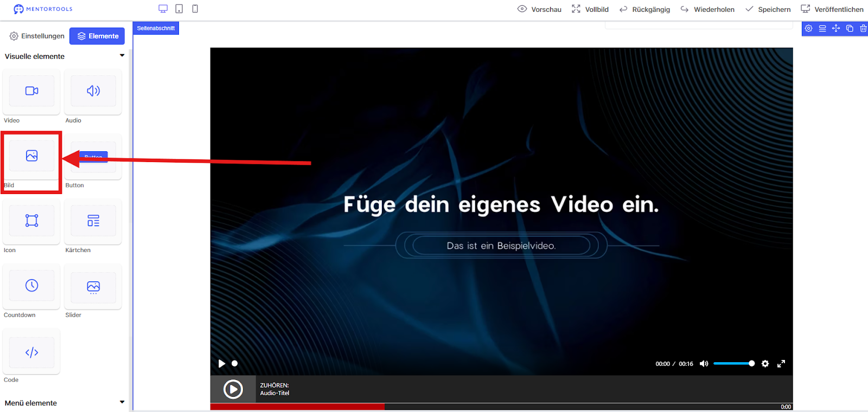Duplicate the section via copy icon

[x=850, y=28]
